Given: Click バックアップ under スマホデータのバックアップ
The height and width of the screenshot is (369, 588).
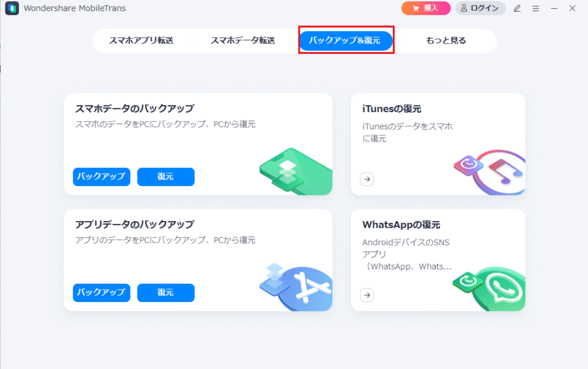Looking at the screenshot, I should pos(102,177).
